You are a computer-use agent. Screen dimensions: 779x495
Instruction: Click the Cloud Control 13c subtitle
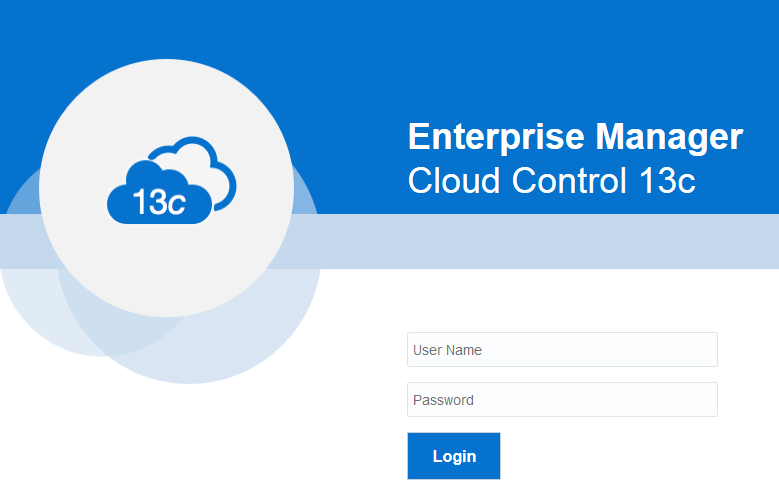551,180
